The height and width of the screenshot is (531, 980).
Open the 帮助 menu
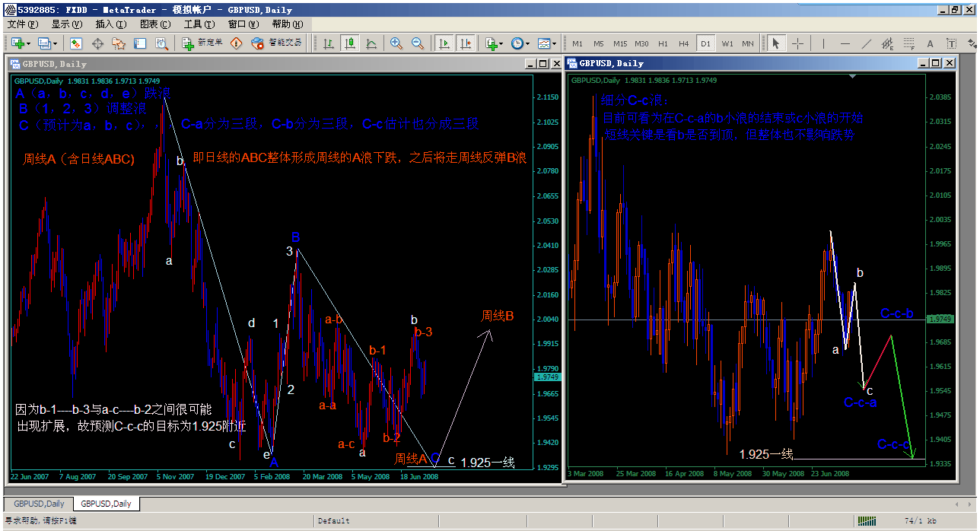tap(288, 24)
